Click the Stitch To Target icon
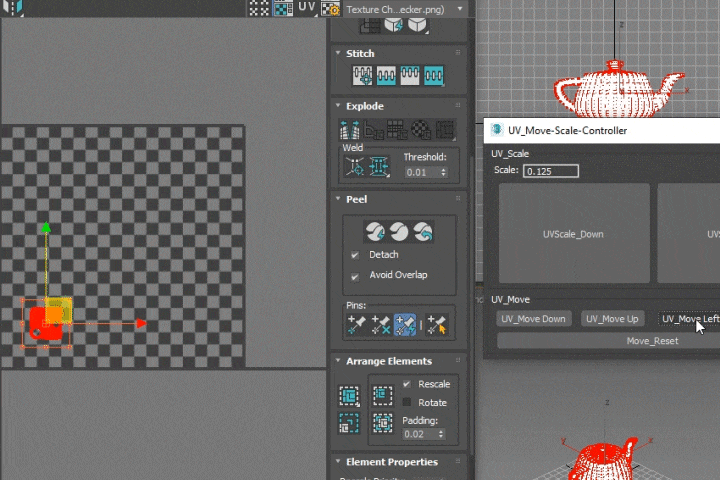Screen dimensions: 720x480 click(362, 75)
